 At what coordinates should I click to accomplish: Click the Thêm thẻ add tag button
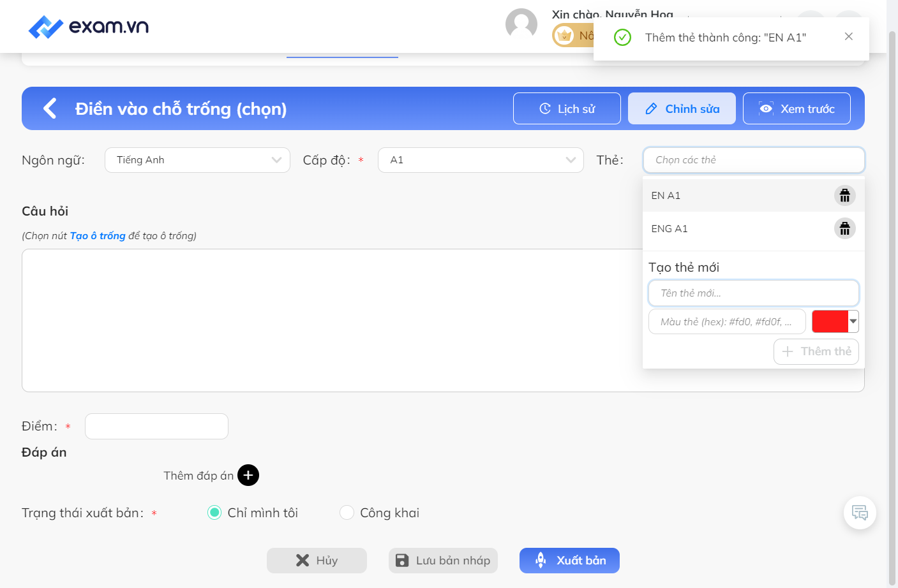(816, 351)
